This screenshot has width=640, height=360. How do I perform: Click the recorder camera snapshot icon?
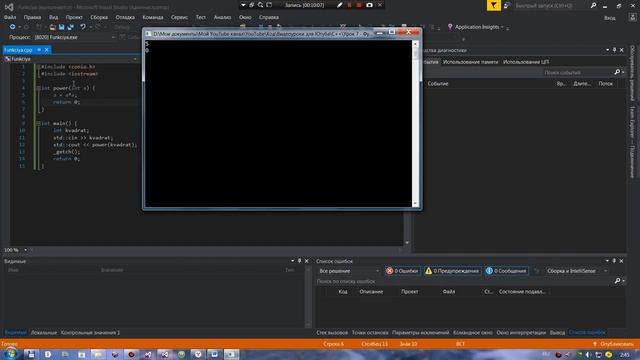tap(369, 5)
